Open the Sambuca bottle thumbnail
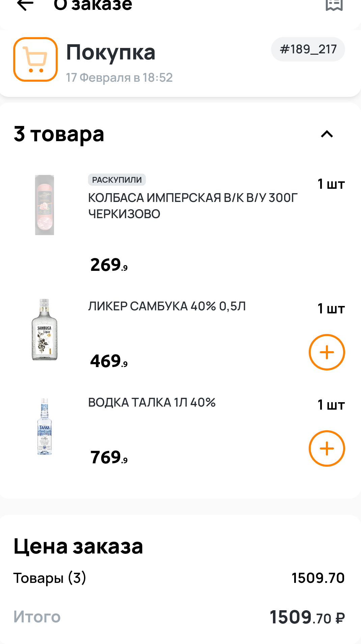This screenshot has width=361, height=644. [45, 330]
